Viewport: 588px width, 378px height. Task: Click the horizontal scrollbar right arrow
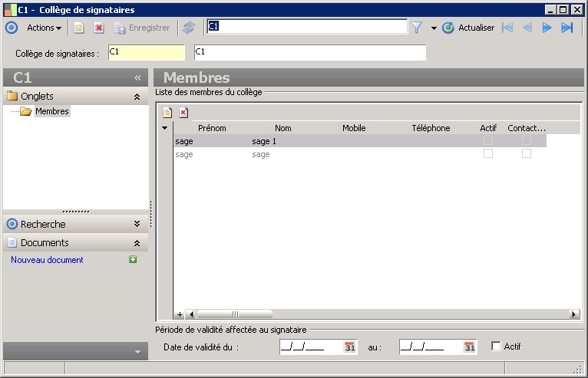pos(574,314)
